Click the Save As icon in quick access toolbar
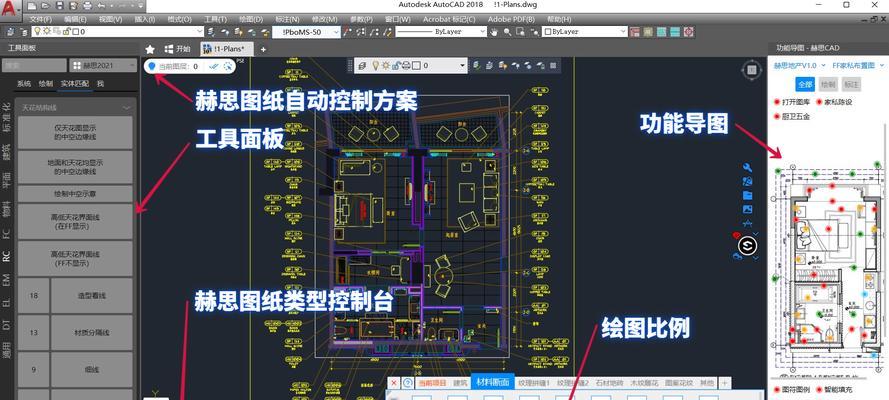 point(73,5)
